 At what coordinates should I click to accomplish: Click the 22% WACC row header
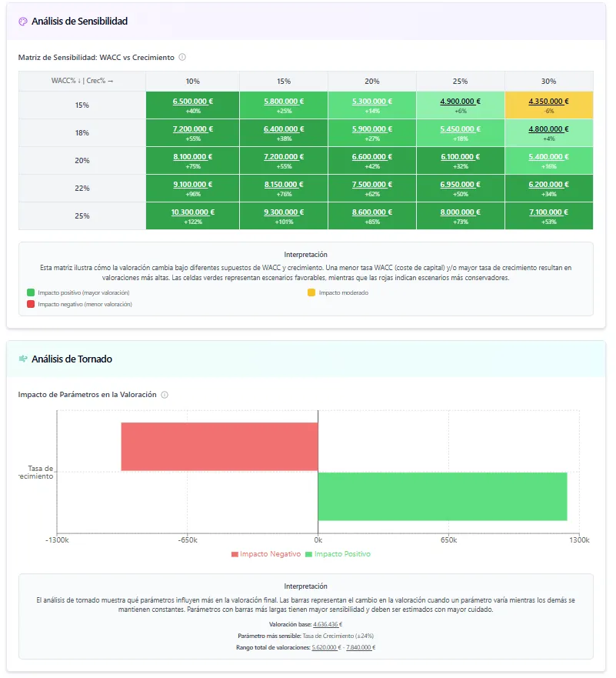click(82, 189)
